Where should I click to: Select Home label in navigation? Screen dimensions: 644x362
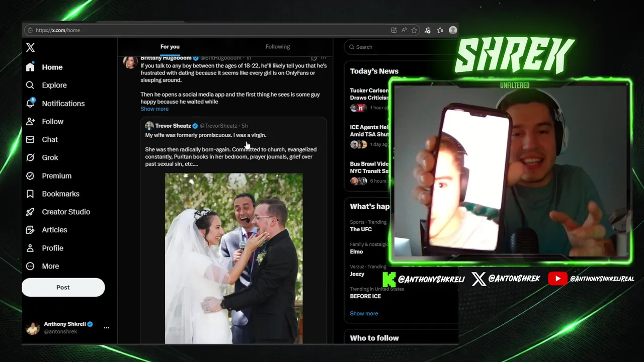pos(52,67)
